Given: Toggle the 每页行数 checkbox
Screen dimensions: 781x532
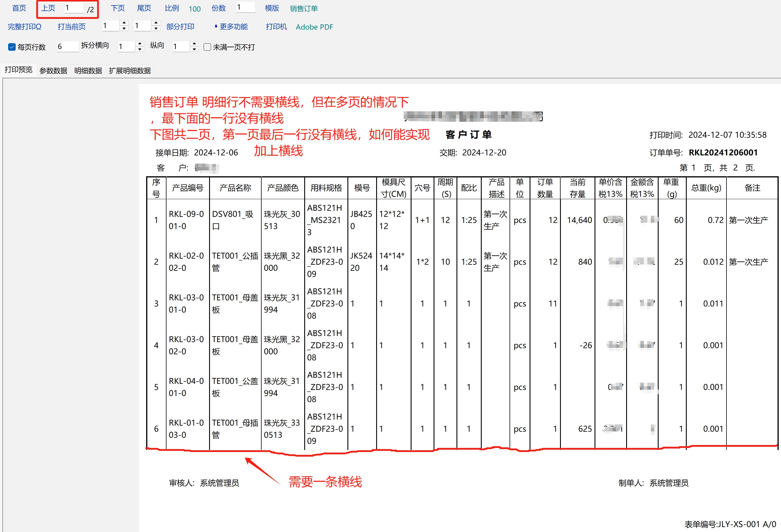Looking at the screenshot, I should 12,47.
